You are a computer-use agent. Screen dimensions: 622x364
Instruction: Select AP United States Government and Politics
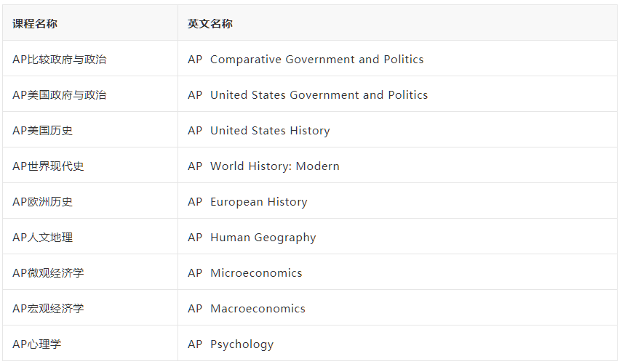pyautogui.click(x=308, y=95)
